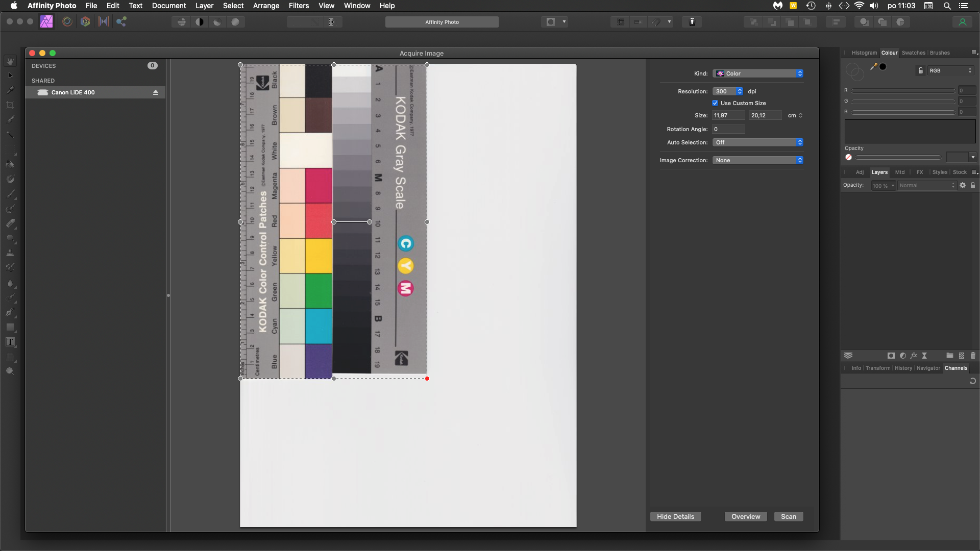Screen dimensions: 980x551
Task: Switch to Tone Mapping Persona icon
Action: 104,21
